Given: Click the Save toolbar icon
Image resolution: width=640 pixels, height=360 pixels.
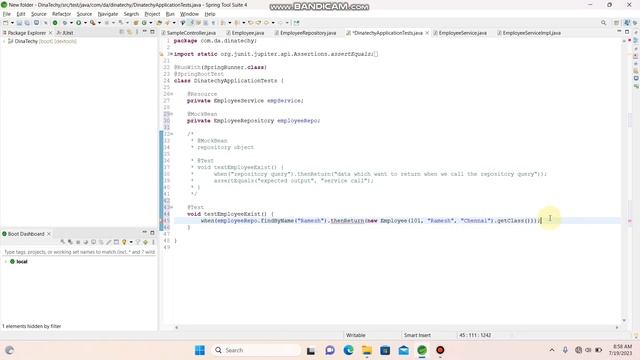Looking at the screenshot, I should [x=19, y=23].
